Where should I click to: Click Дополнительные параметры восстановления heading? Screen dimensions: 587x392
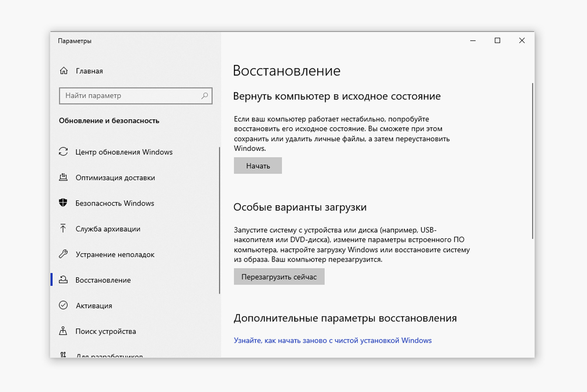coord(345,318)
